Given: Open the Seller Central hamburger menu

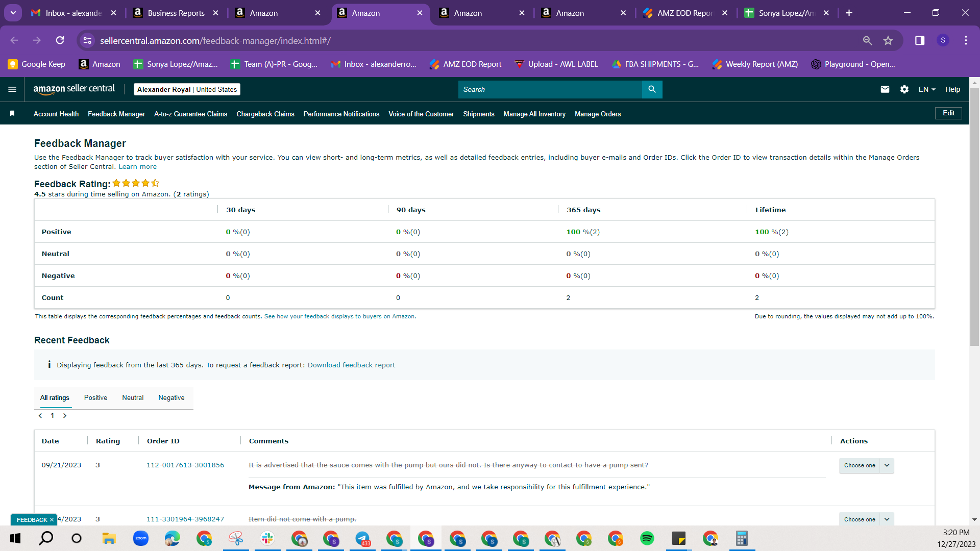Looking at the screenshot, I should (x=12, y=89).
